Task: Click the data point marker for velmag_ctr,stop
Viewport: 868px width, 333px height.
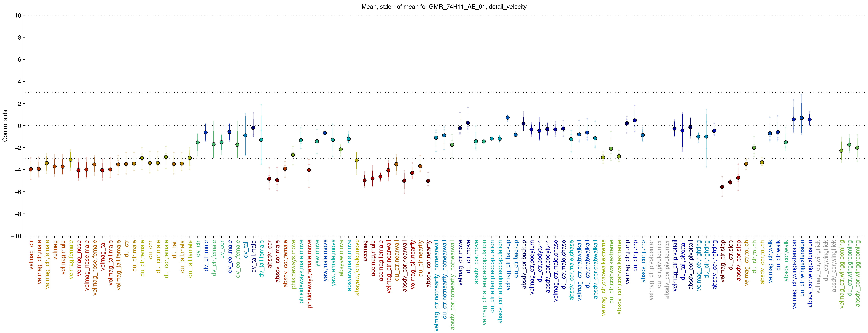Action: (722, 187)
